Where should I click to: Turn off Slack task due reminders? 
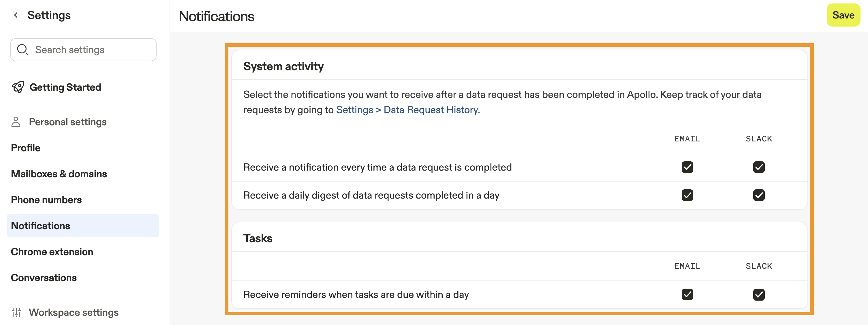click(758, 294)
